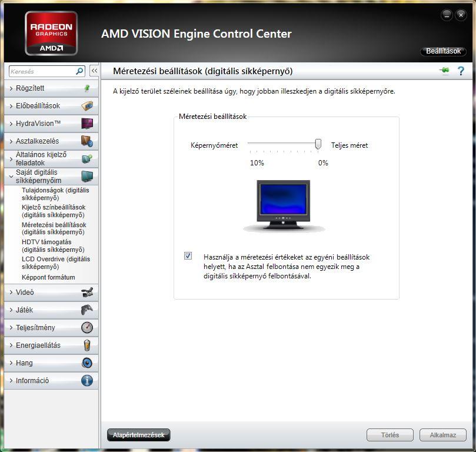Click the HydraVision monitor icon

point(87,124)
